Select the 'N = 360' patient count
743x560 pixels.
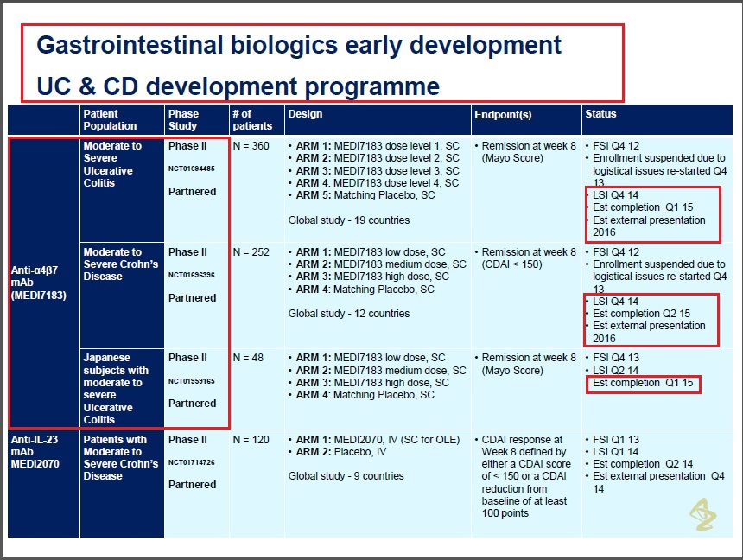tap(251, 146)
